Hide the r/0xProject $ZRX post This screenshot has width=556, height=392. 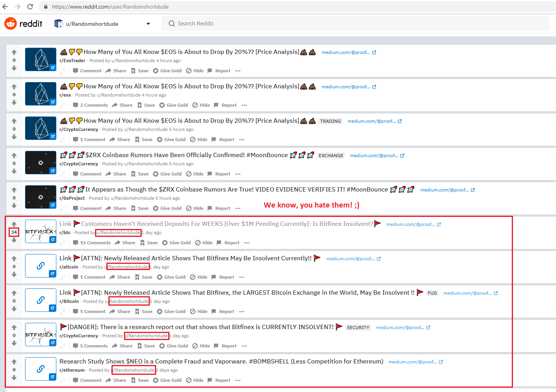pyautogui.click(x=195, y=208)
